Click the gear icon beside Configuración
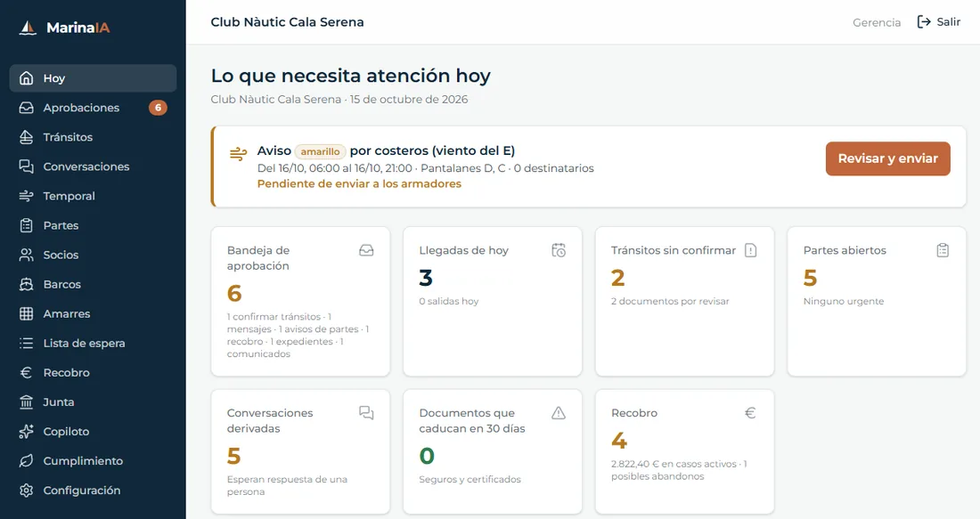The height and width of the screenshot is (519, 980). coord(26,490)
